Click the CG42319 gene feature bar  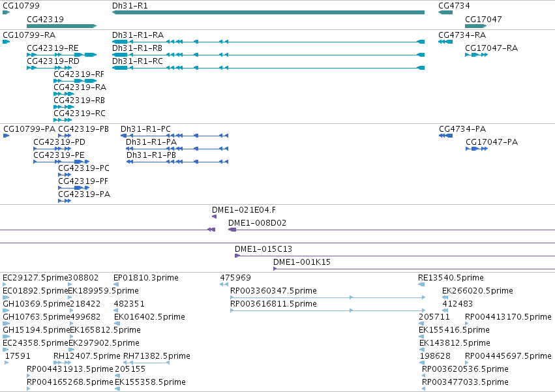click(61, 26)
